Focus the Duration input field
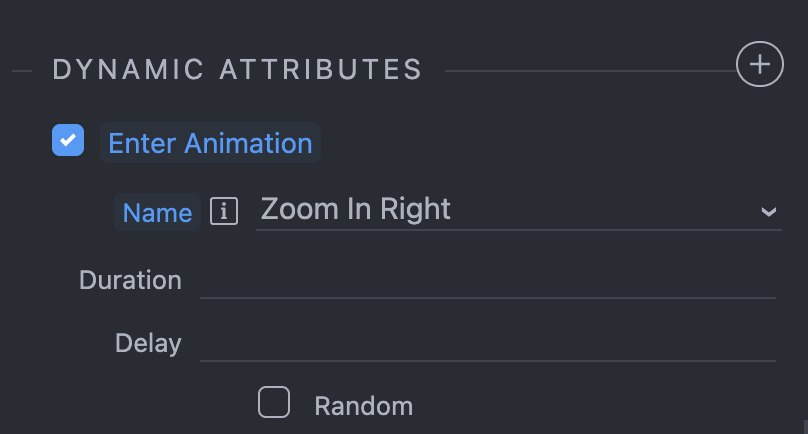The image size is (808, 434). 487,280
